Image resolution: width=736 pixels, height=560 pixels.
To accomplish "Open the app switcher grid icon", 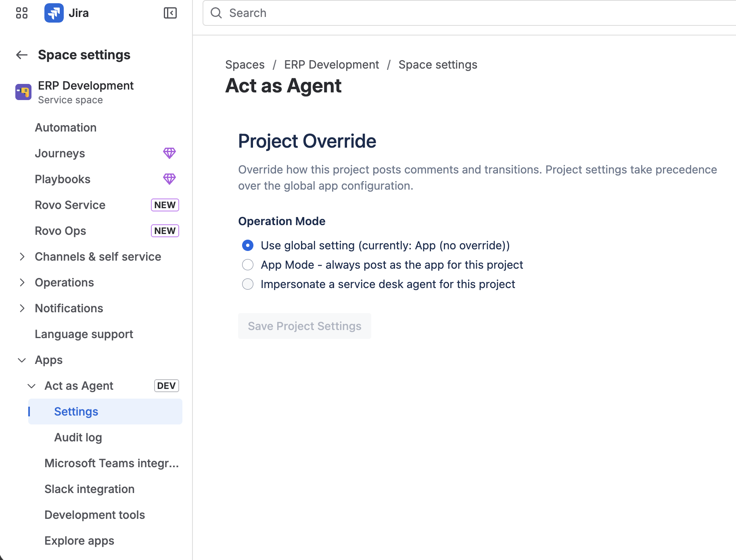I will point(22,13).
